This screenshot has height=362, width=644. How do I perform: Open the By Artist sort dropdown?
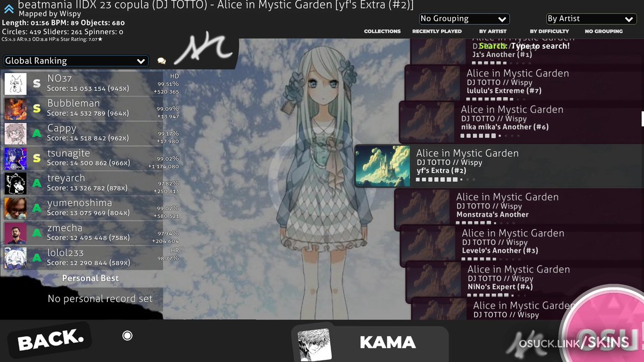tap(591, 19)
